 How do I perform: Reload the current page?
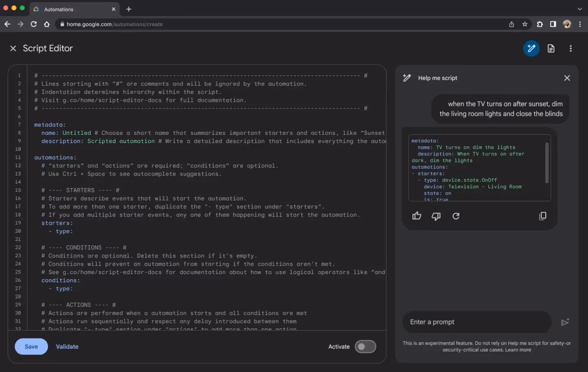click(x=34, y=24)
